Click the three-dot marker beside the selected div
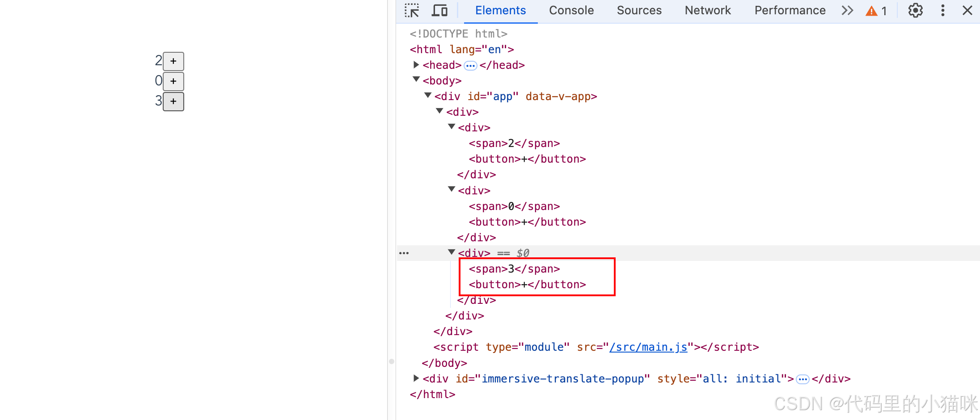Viewport: 980px width, 420px height. point(404,252)
